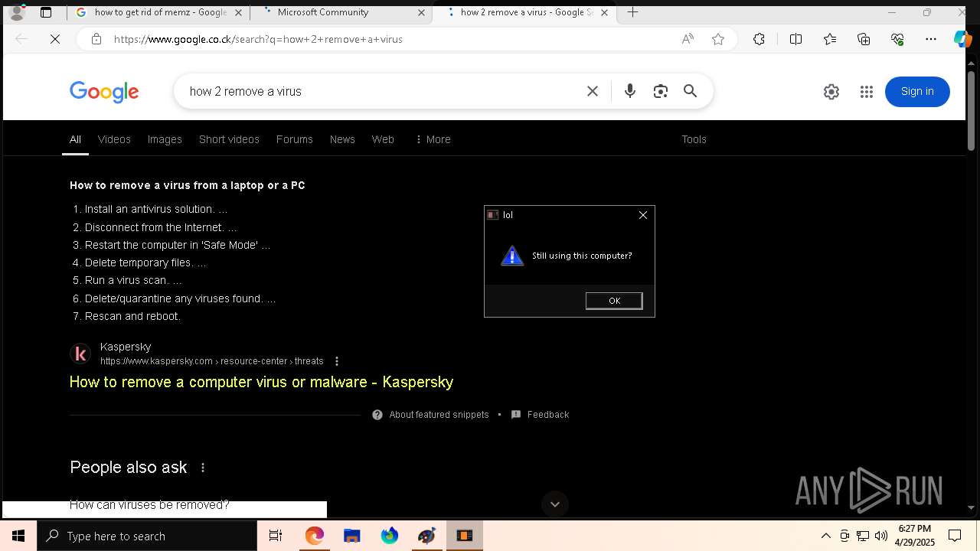This screenshot has height=551, width=980.
Task: Open the volume control in tray
Action: click(x=881, y=536)
